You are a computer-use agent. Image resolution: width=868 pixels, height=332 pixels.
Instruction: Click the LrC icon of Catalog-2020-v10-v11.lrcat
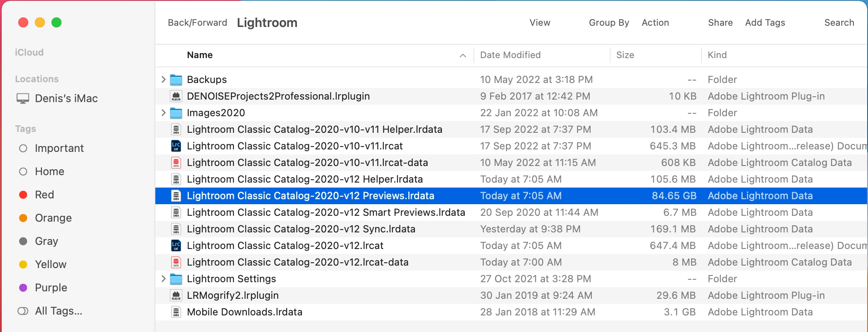coord(176,146)
